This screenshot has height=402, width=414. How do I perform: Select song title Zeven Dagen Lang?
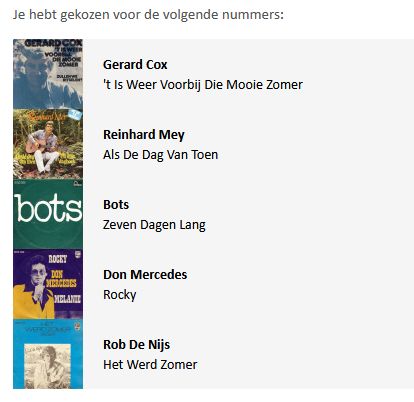tap(154, 225)
